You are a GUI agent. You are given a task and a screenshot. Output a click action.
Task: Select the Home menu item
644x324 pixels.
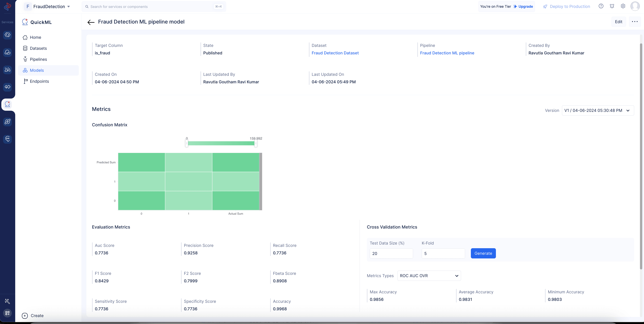(x=35, y=38)
